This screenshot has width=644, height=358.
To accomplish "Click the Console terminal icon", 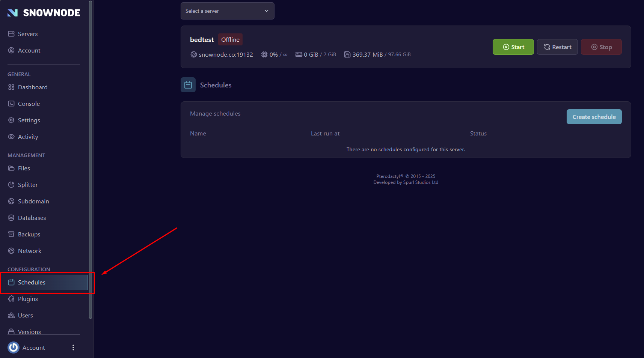I will point(11,104).
